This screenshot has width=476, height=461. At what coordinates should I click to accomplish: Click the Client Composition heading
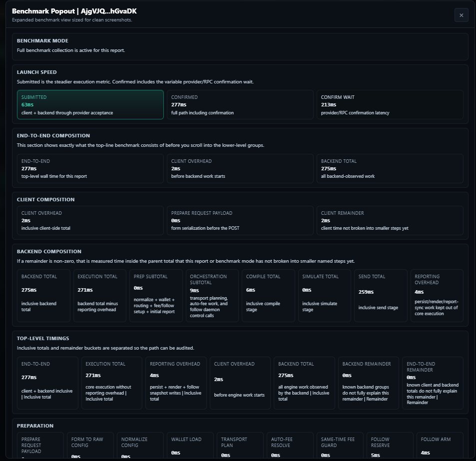coord(45,199)
